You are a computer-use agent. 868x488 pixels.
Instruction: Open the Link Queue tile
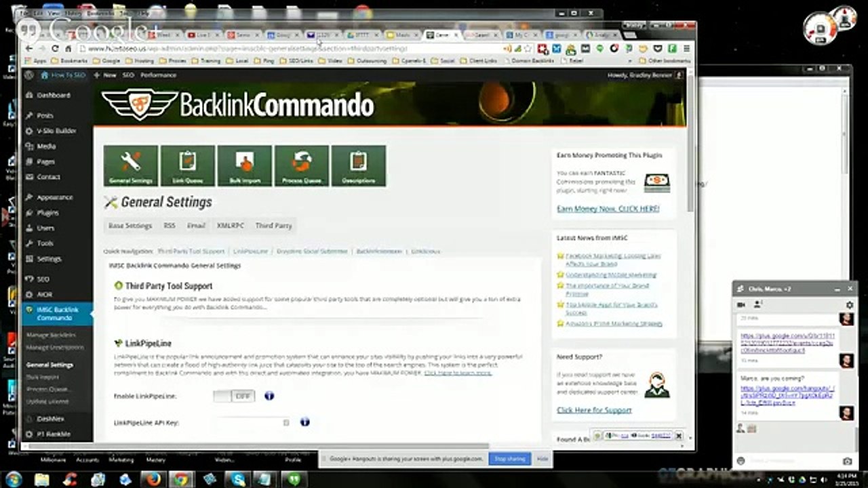[x=187, y=165]
